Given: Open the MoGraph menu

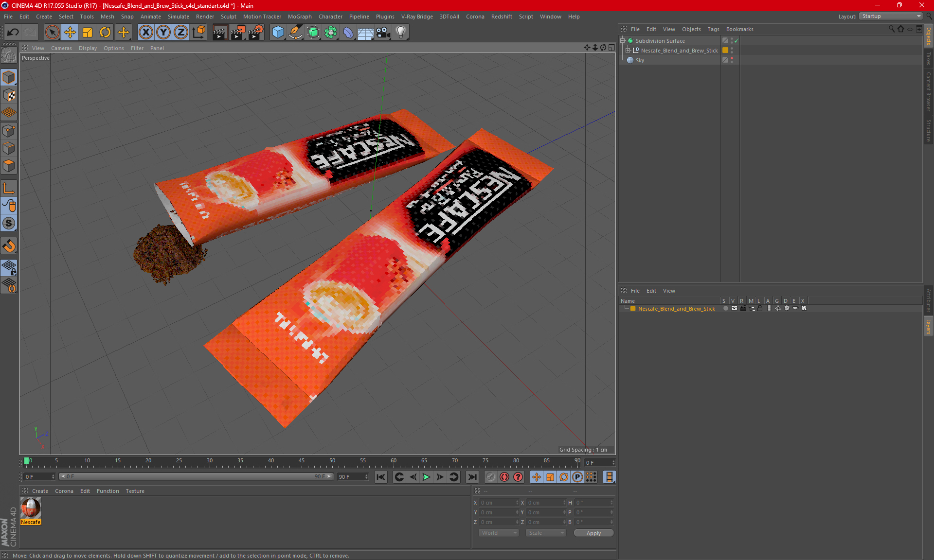Looking at the screenshot, I should pyautogui.click(x=300, y=17).
